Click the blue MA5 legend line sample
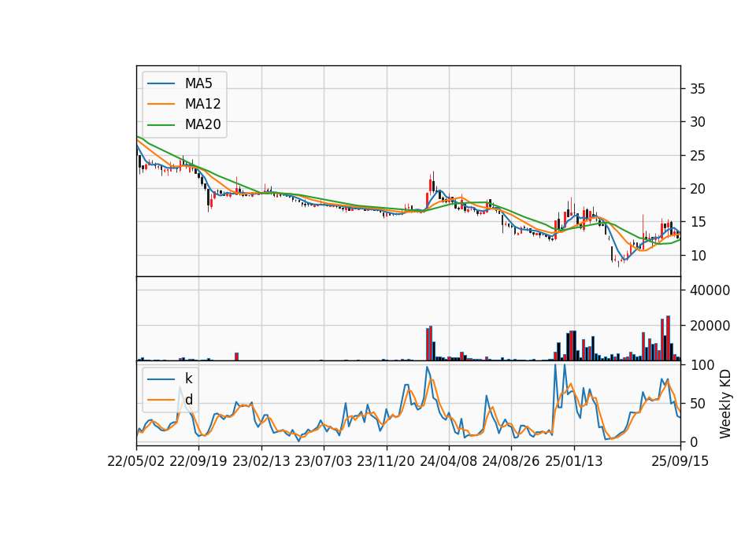The width and height of the screenshot is (756, 543). click(161, 83)
